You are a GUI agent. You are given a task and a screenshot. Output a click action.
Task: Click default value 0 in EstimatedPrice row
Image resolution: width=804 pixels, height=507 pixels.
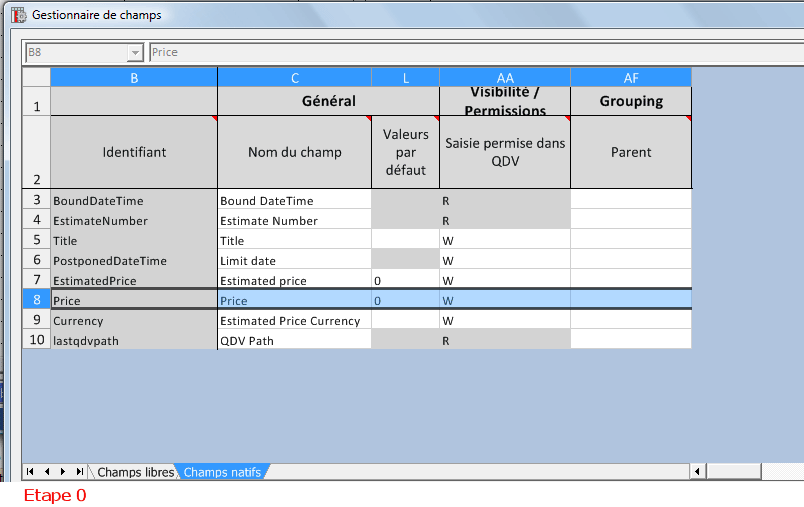(406, 280)
